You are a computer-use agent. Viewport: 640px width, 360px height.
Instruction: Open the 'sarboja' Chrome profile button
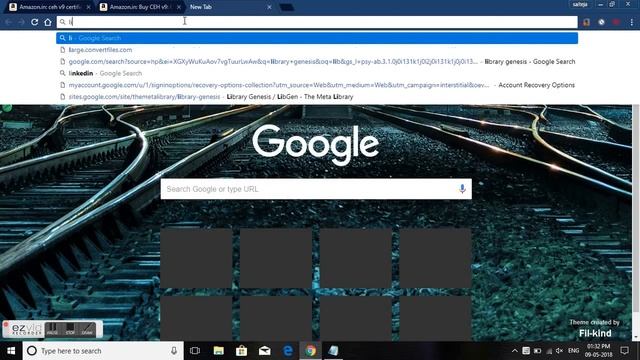point(580,4)
